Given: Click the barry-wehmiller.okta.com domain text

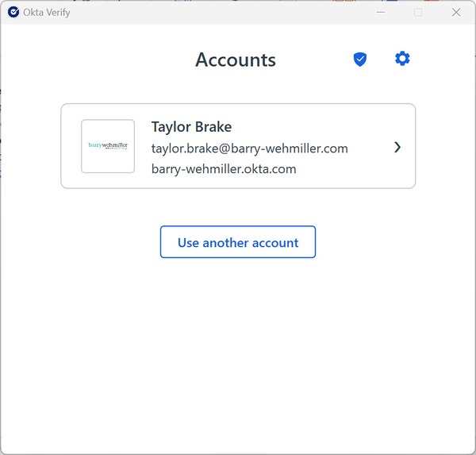Looking at the screenshot, I should (x=223, y=168).
